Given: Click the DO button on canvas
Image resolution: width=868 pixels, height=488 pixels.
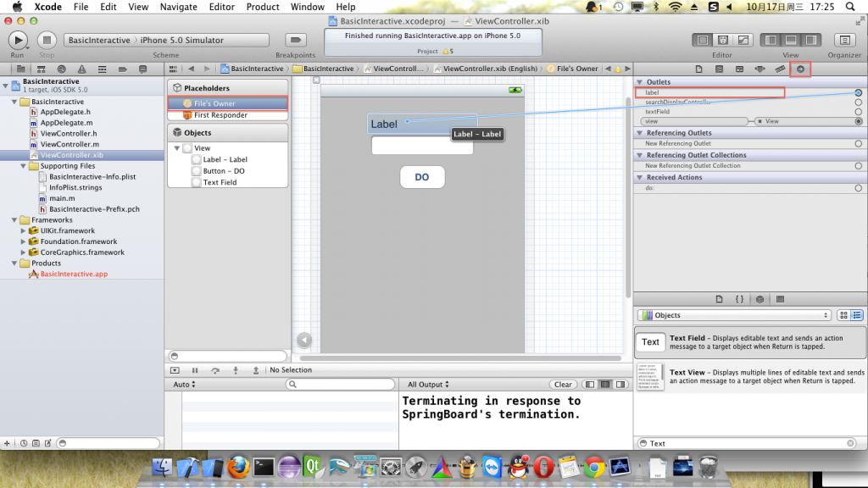Looking at the screenshot, I should click(422, 177).
